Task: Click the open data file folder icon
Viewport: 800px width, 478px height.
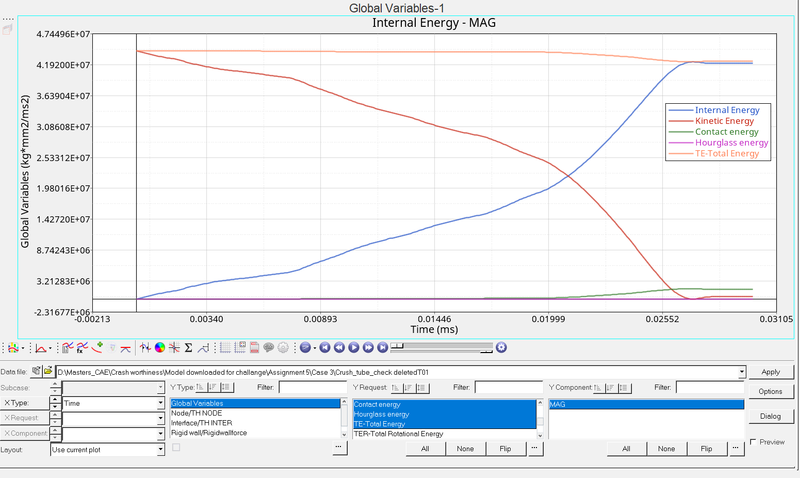Action: coord(47,371)
